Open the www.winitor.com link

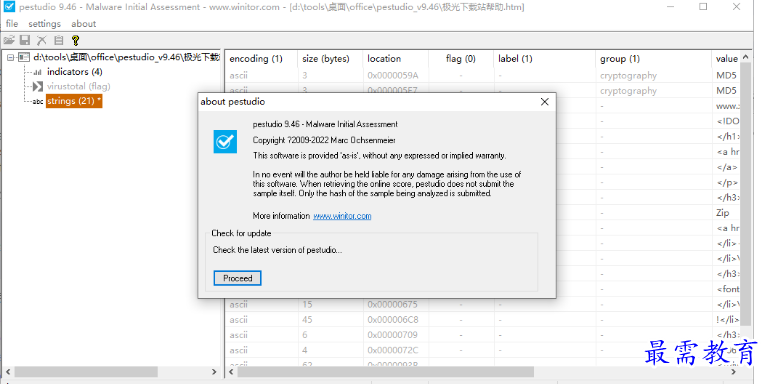coord(342,216)
